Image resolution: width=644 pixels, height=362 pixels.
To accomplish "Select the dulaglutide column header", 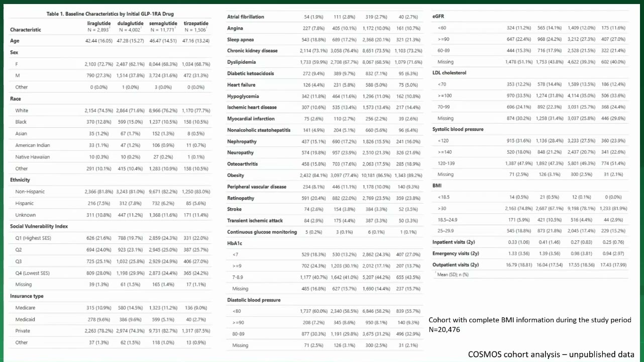I will click(x=130, y=26).
